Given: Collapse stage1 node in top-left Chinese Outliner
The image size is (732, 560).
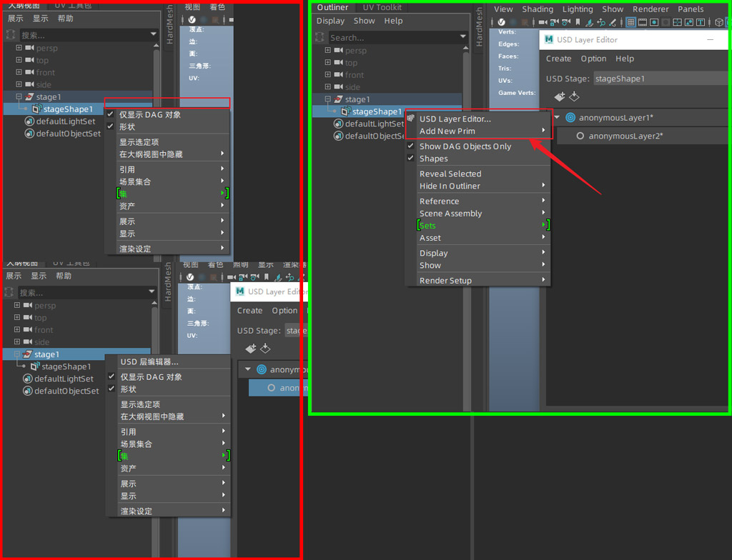Looking at the screenshot, I should point(19,96).
